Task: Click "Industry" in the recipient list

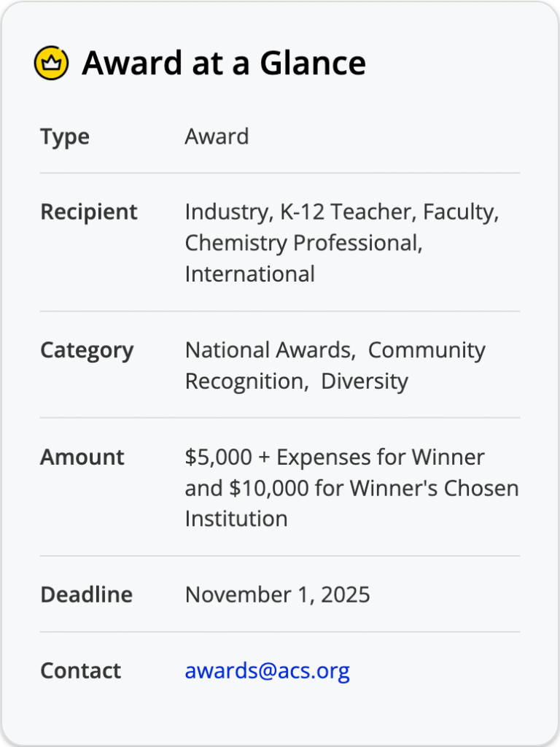Action: [x=227, y=212]
